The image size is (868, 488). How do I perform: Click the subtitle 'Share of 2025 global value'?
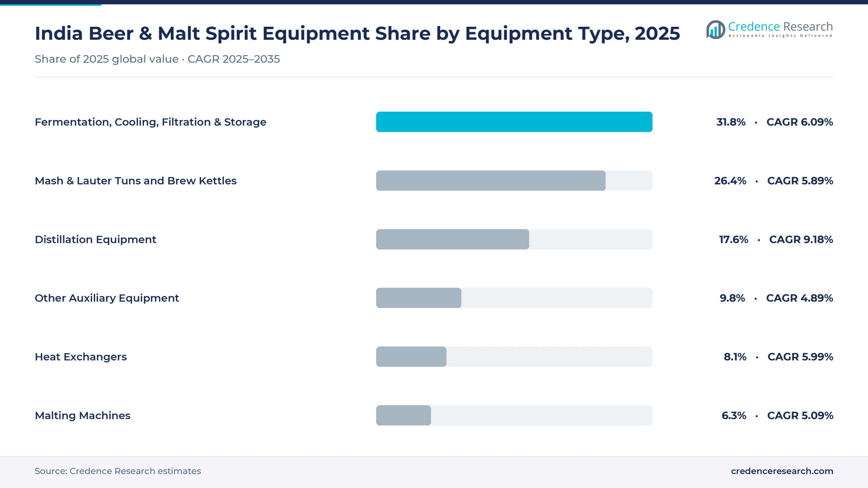107,59
